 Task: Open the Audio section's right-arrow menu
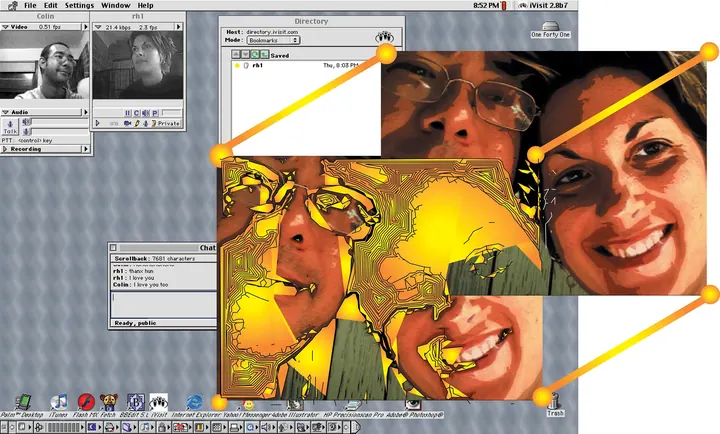[85, 112]
